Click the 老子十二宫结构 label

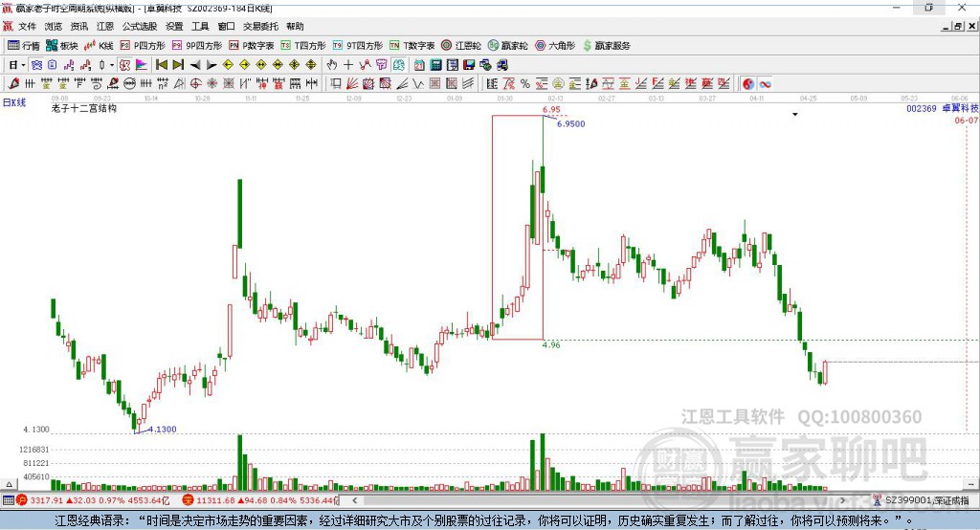(x=84, y=108)
